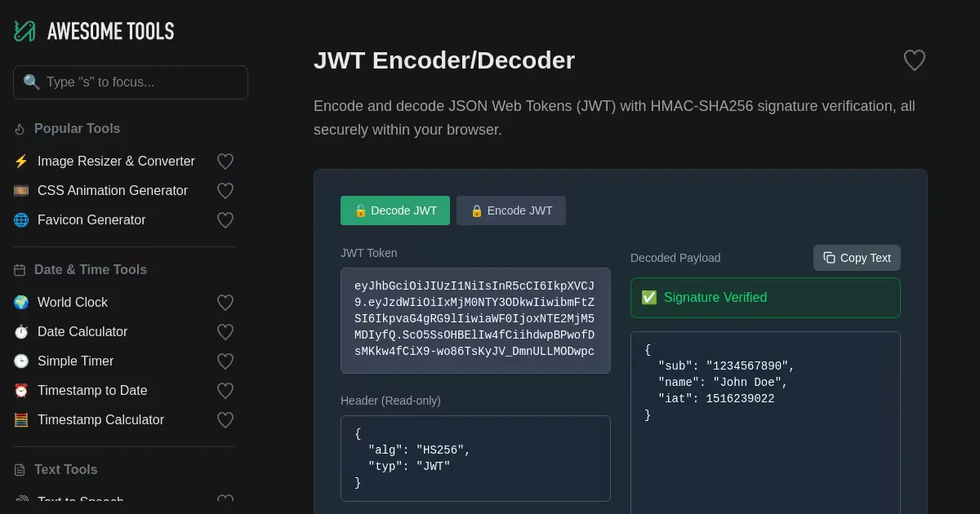Click the globe icon beside Favicon Generator

[x=21, y=220]
